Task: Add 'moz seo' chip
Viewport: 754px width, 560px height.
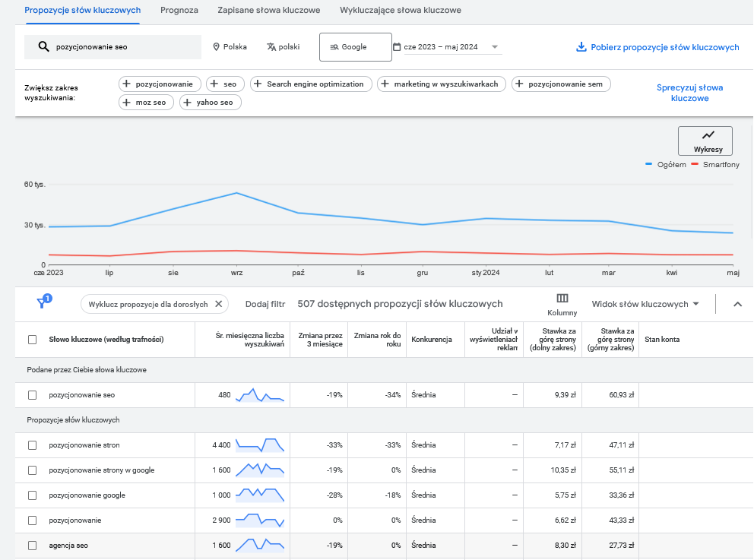Action: click(146, 103)
